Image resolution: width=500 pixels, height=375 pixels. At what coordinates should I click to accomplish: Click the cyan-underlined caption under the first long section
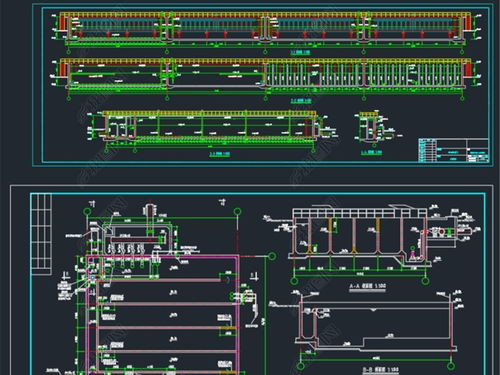tap(300, 52)
